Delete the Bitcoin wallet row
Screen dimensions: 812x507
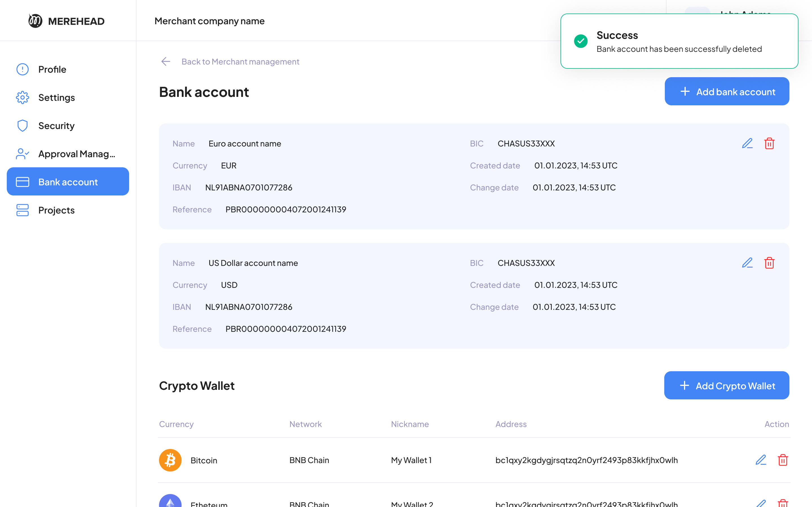point(782,460)
